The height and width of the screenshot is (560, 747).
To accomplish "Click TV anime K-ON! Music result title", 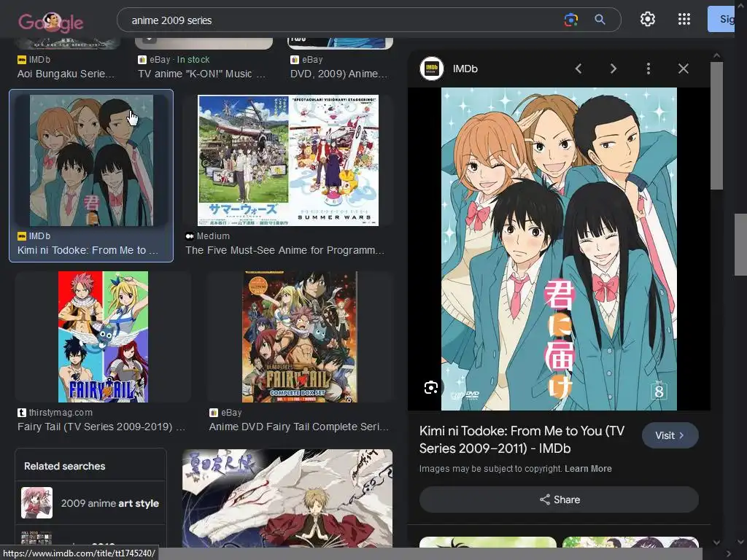I will [x=201, y=74].
